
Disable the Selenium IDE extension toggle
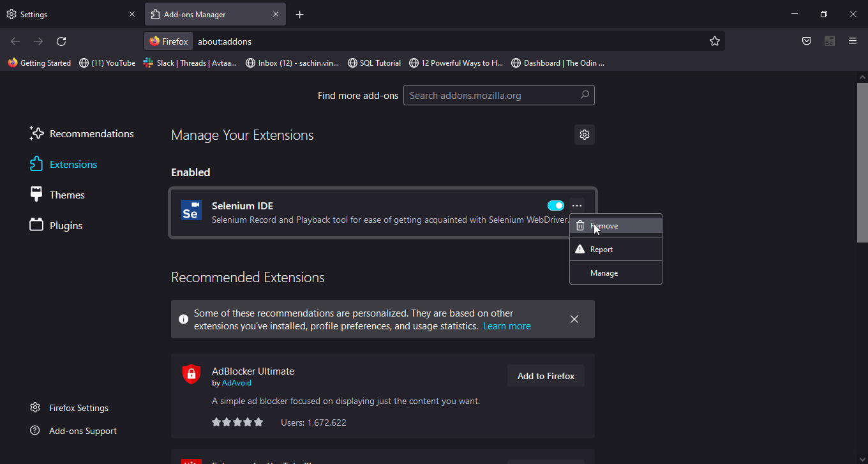[556, 206]
